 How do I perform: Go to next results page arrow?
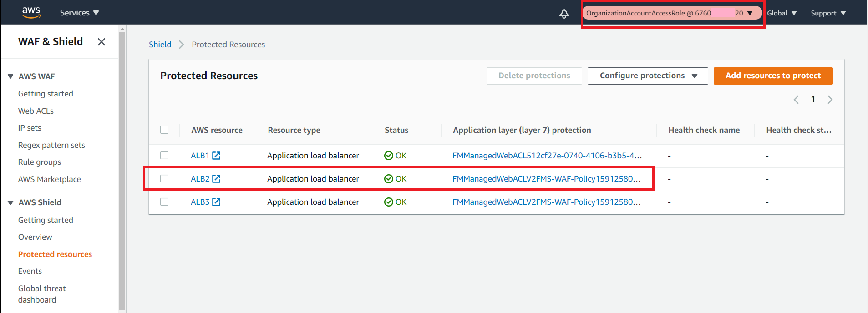click(830, 100)
